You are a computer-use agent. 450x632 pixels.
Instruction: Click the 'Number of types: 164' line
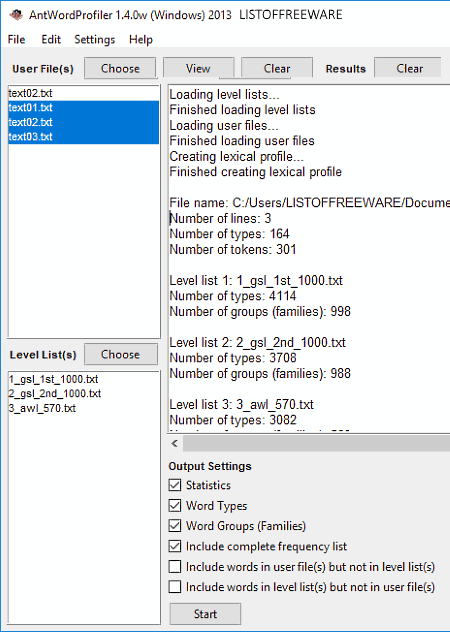click(x=229, y=234)
